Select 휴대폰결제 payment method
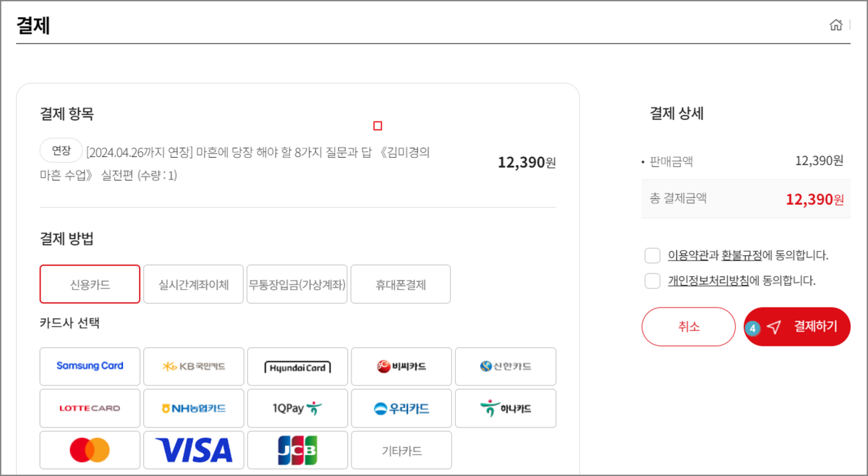The width and height of the screenshot is (868, 476). point(401,284)
